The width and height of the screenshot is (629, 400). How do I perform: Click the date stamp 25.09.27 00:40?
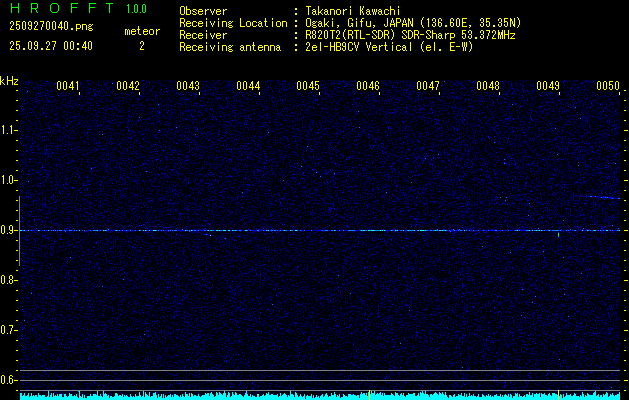pos(51,46)
